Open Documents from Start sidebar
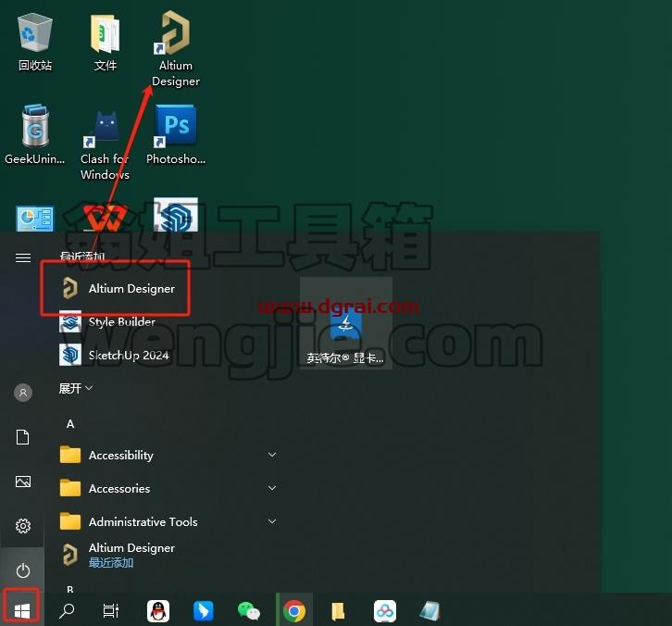The height and width of the screenshot is (626, 672). (23, 437)
